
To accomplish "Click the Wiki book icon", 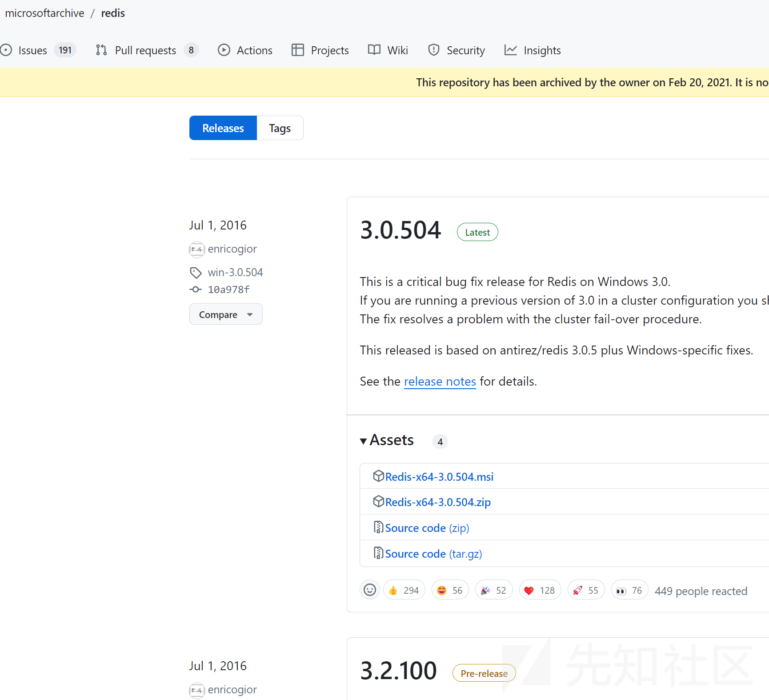I will [374, 50].
